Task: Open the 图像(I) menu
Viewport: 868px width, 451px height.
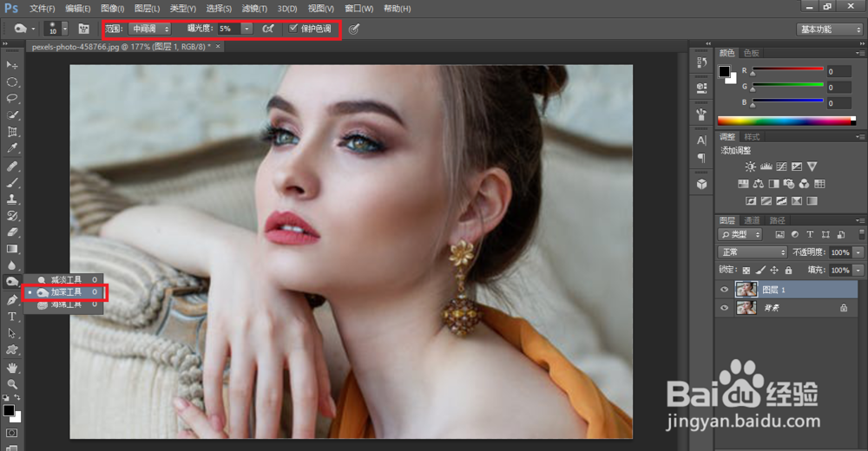Action: click(112, 9)
